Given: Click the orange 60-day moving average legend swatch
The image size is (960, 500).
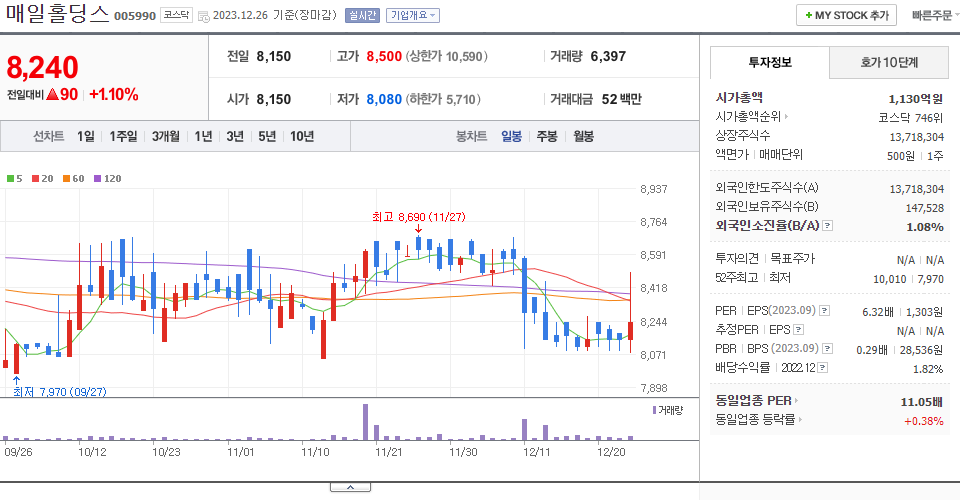Looking at the screenshot, I should (66, 179).
